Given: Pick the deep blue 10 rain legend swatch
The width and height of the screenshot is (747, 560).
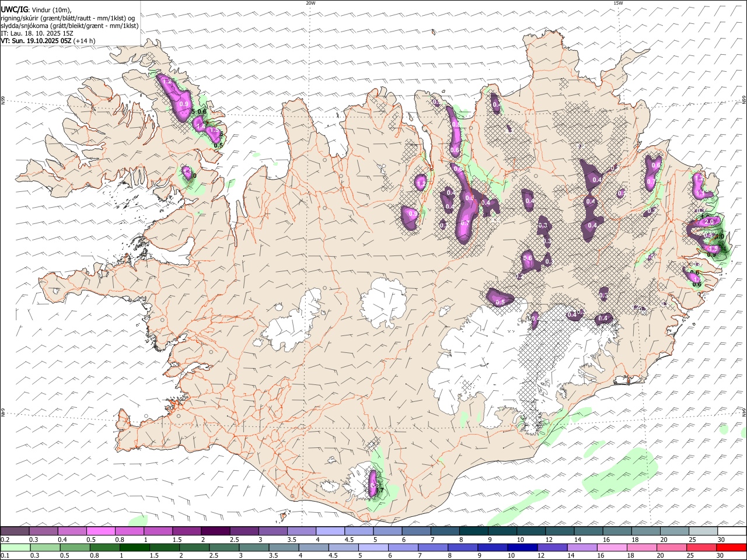Looking at the screenshot, I should (x=522, y=548).
